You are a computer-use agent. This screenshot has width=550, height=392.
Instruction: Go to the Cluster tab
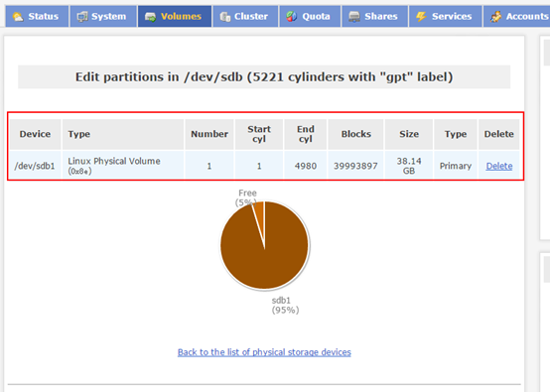pos(245,16)
